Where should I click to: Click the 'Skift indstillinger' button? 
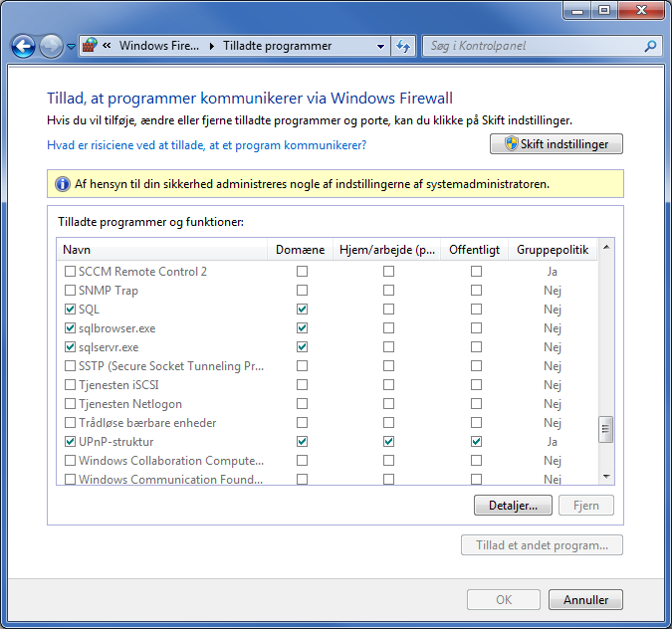click(557, 144)
